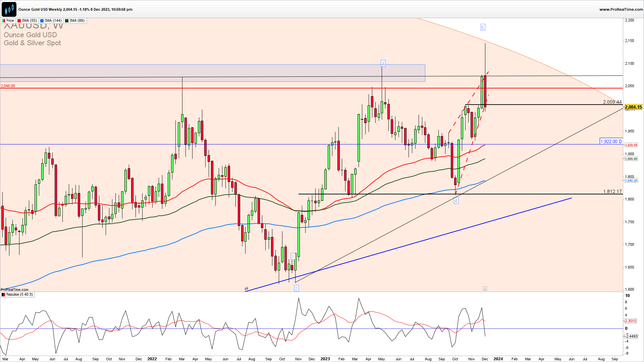Click the red 2,046.00 level label
644x362 pixels.
[x=8, y=86]
